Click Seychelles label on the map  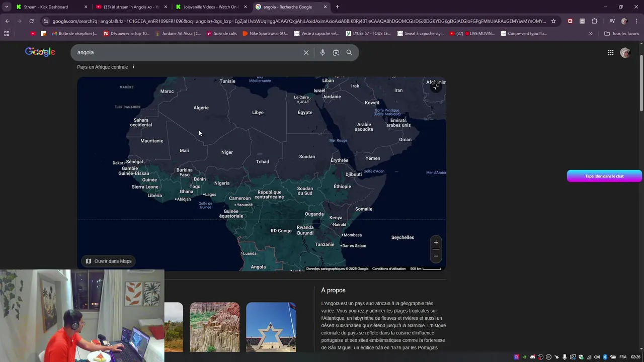pyautogui.click(x=403, y=237)
